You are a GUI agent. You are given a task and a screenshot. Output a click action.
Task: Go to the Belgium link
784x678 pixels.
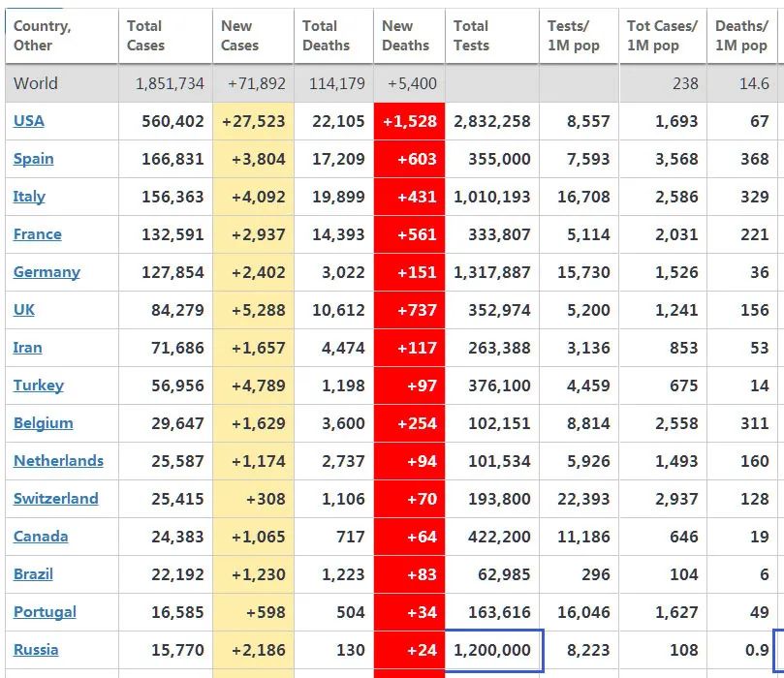[x=44, y=423]
